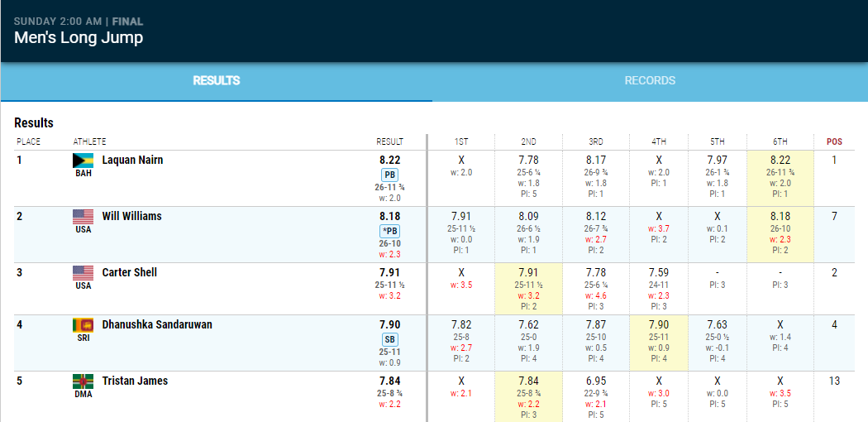Select the Results tab
This screenshot has height=422, width=868.
point(217,81)
